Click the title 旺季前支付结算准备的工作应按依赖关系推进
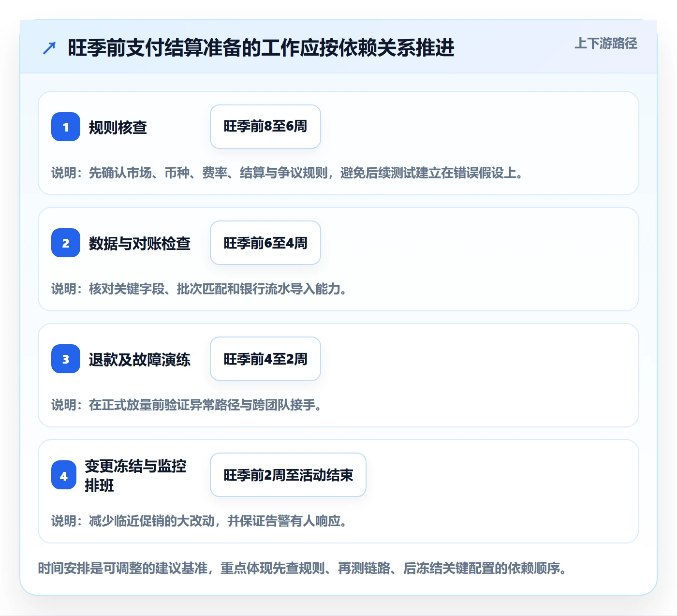Image resolution: width=677 pixels, height=616 pixels. 261,48
